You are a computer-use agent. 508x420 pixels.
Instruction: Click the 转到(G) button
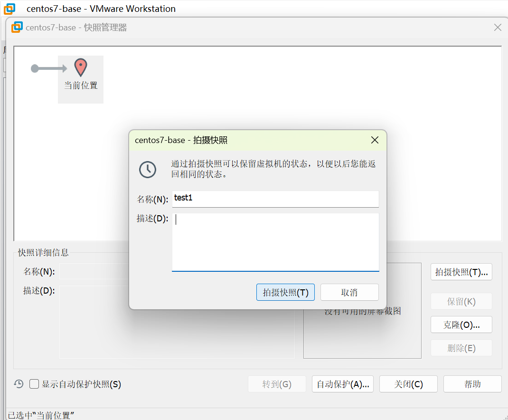pos(277,384)
